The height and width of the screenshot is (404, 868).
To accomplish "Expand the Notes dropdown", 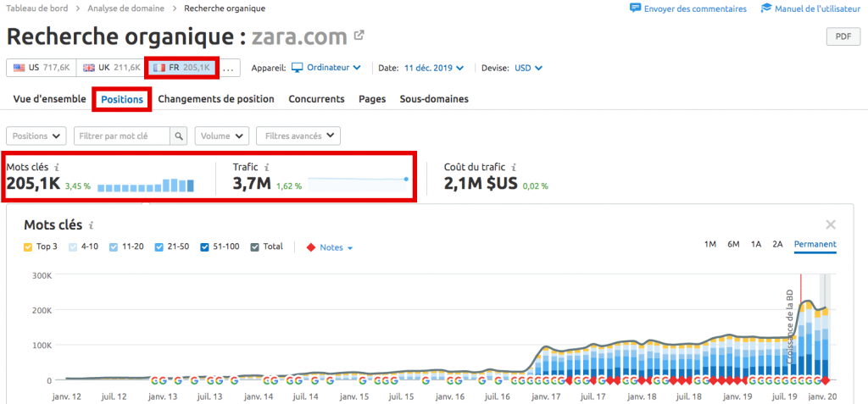I will pyautogui.click(x=337, y=247).
